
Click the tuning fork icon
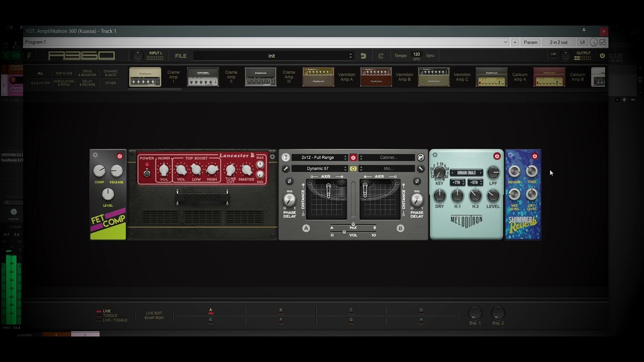point(29,56)
